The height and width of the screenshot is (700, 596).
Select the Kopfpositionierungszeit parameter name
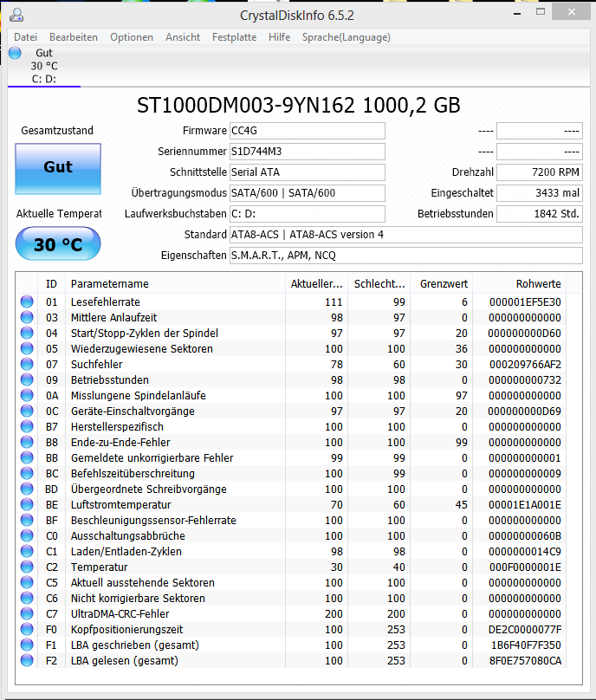(x=126, y=630)
